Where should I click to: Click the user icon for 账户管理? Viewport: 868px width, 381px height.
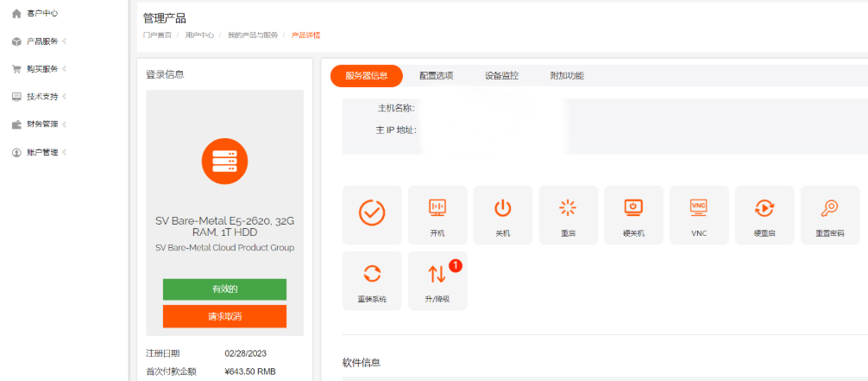[16, 153]
